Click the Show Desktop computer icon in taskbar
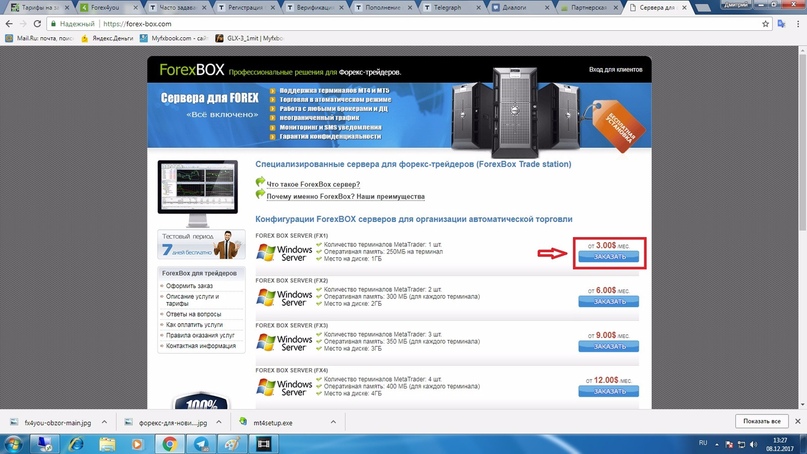Screen dimensions: 807x454 point(45,444)
